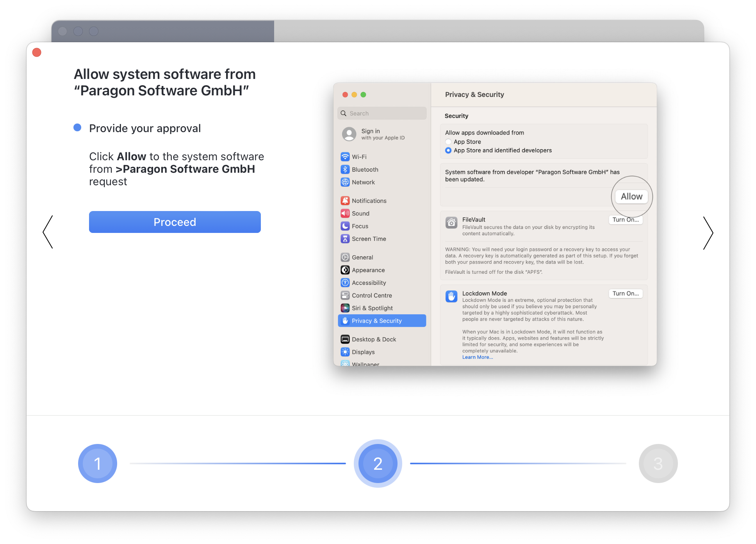Click the Privacy & Security pane title
The image size is (756, 544).
[474, 95]
